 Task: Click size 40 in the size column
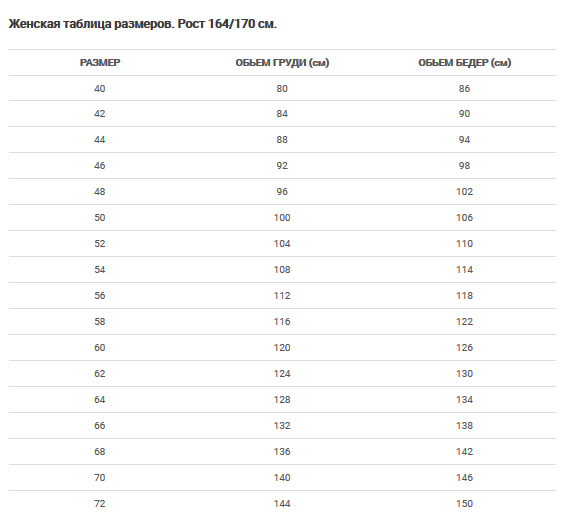[100, 89]
